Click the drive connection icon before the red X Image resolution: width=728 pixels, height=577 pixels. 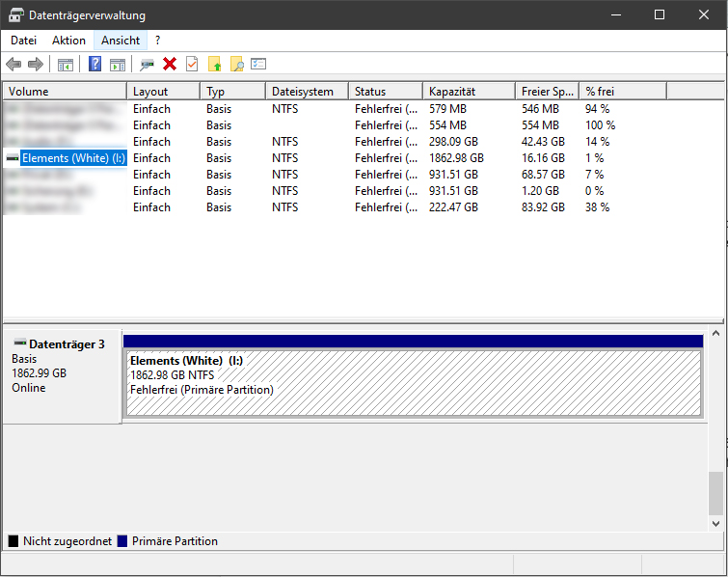point(148,65)
